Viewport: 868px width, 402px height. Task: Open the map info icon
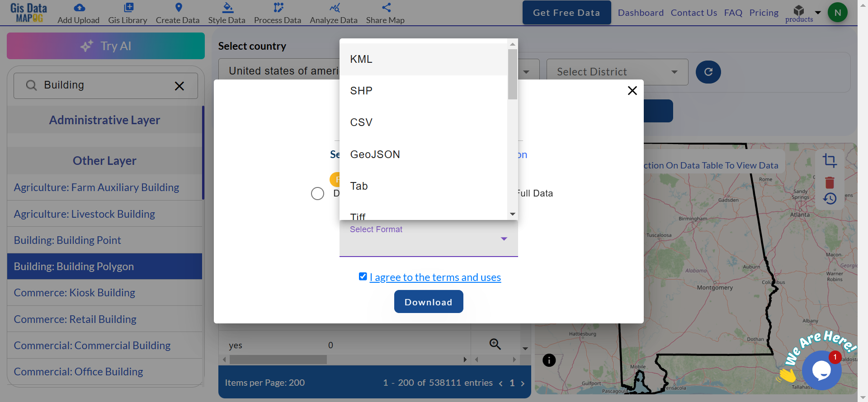pyautogui.click(x=549, y=360)
